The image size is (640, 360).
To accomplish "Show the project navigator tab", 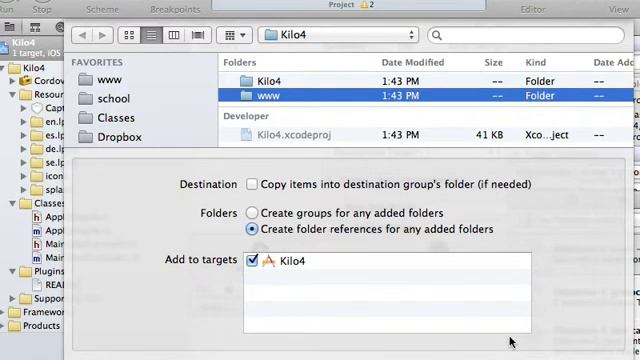I will click(x=9, y=27).
